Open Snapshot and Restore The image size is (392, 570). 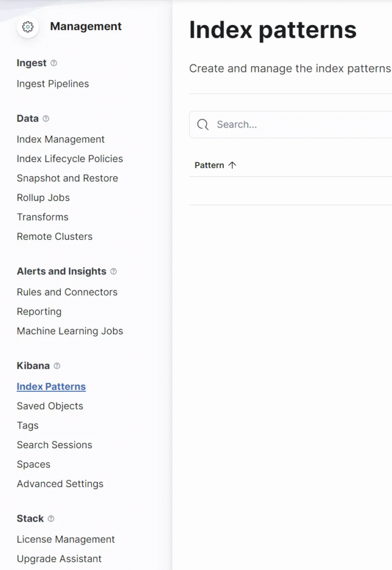pos(67,178)
